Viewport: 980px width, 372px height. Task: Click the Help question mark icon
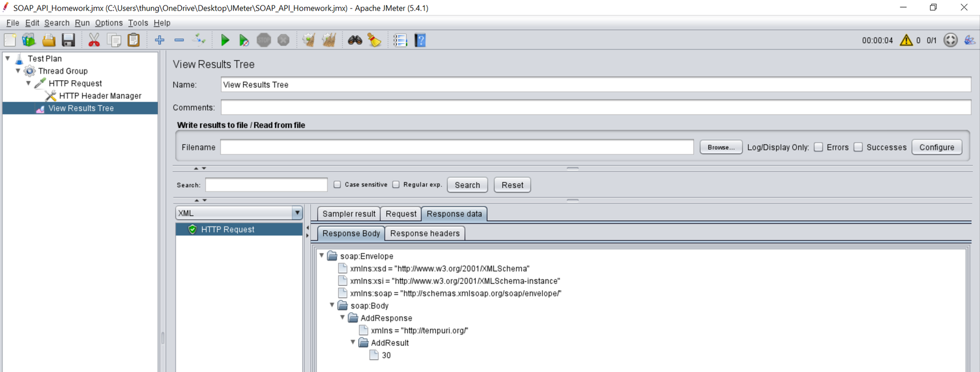(420, 40)
